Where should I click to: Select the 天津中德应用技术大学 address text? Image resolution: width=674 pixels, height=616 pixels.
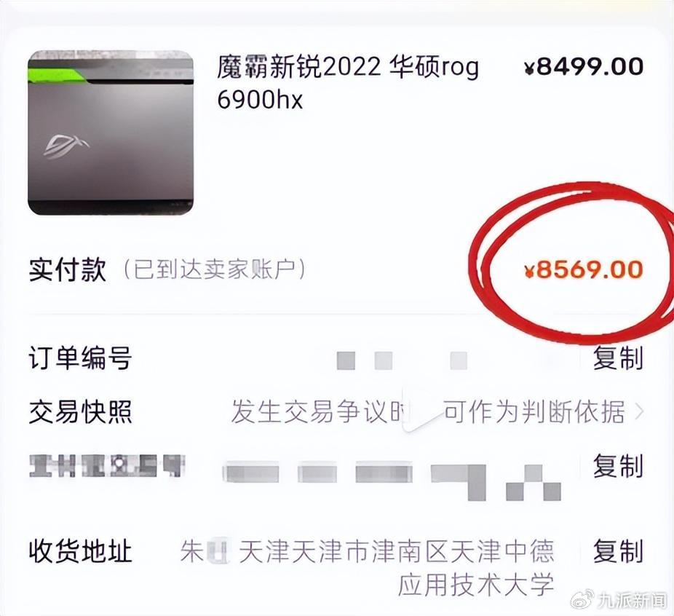tap(476, 568)
